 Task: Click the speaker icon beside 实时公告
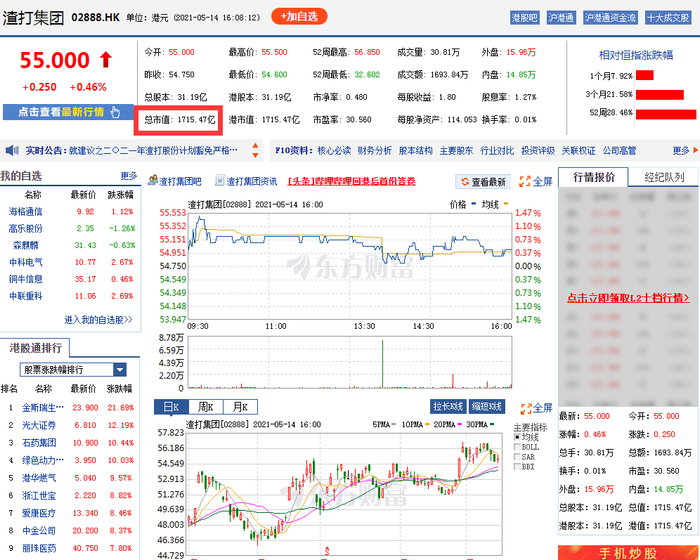pyautogui.click(x=12, y=150)
